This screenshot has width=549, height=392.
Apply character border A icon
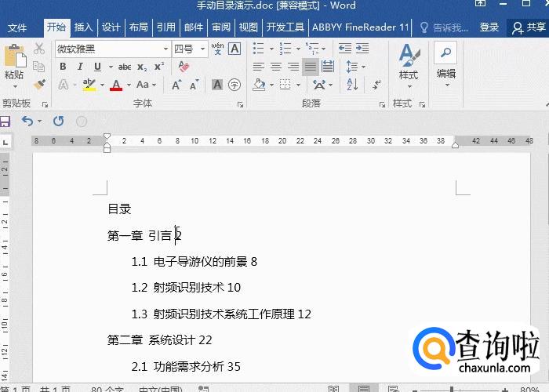[x=235, y=49]
